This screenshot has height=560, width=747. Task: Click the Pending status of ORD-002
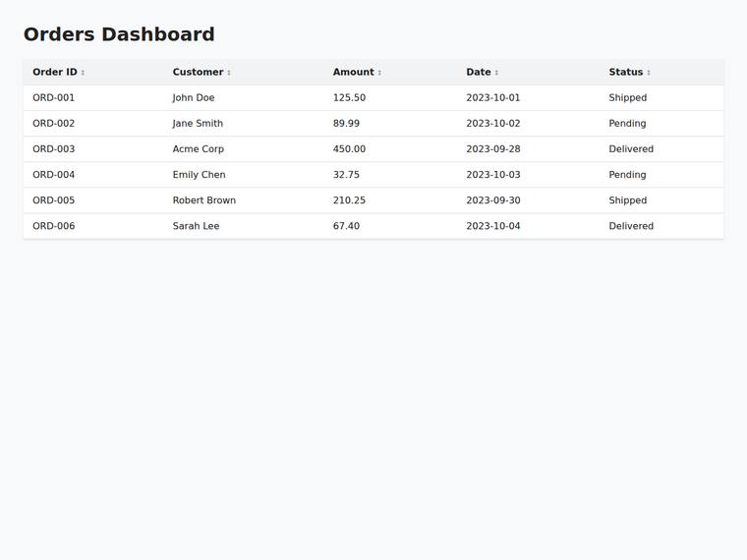[627, 124]
